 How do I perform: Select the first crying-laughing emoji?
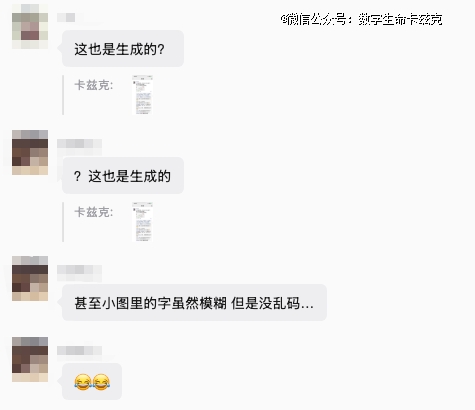pyautogui.click(x=83, y=382)
